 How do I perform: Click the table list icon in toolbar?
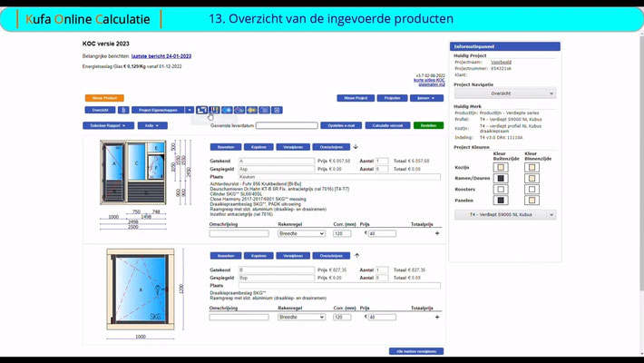click(265, 110)
